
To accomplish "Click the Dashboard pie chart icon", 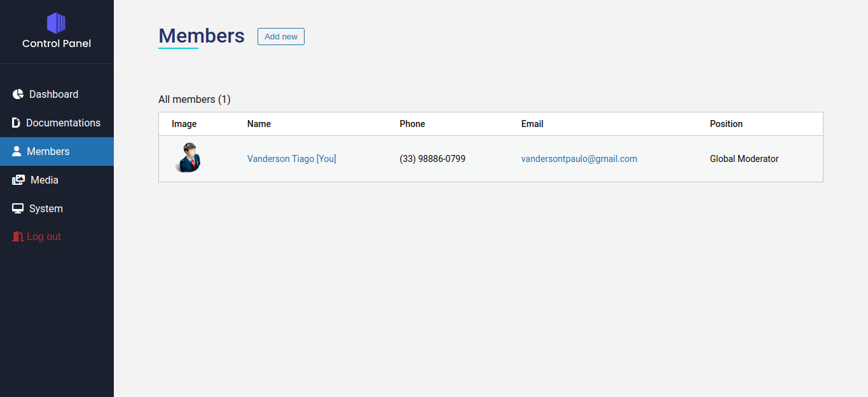I will coord(18,94).
